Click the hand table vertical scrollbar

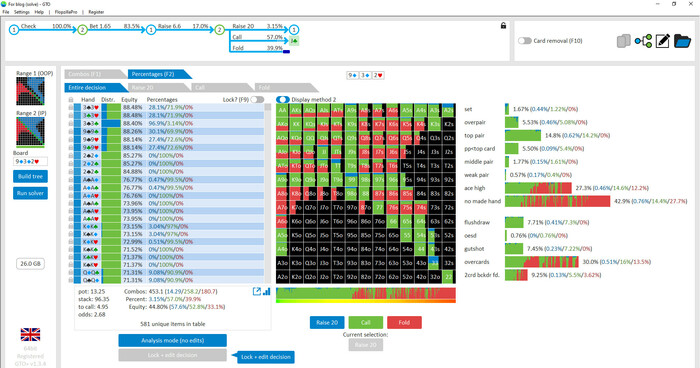click(x=268, y=193)
